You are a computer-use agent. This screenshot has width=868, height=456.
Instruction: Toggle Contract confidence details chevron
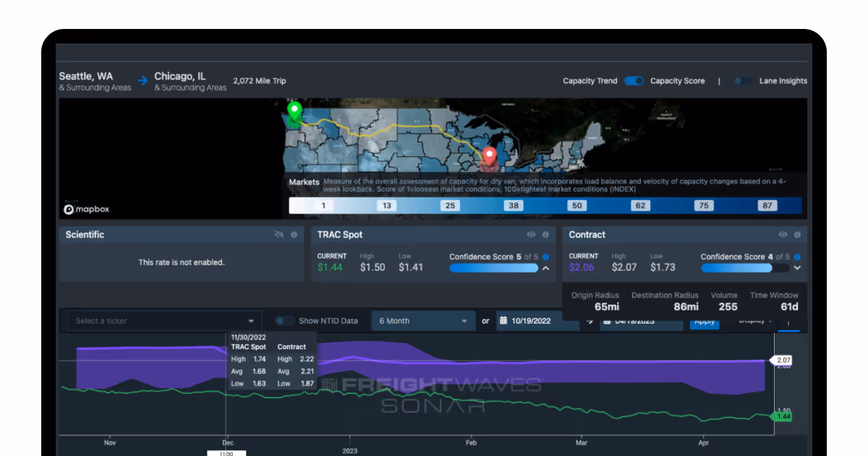point(797,268)
